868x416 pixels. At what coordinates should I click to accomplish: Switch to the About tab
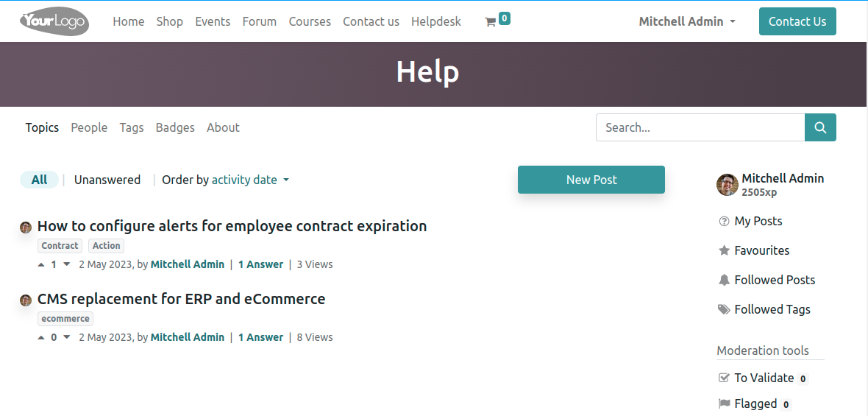click(x=223, y=127)
